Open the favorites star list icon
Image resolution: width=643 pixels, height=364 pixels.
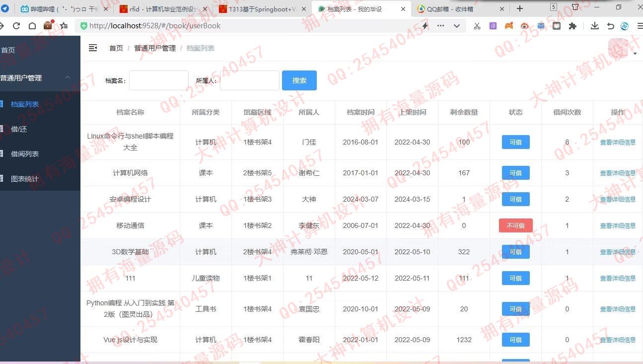click(64, 26)
